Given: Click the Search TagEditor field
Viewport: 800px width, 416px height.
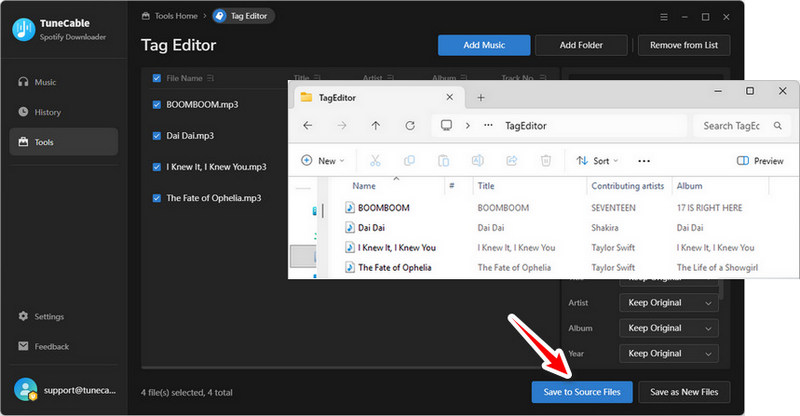Looking at the screenshot, I should click(741, 126).
